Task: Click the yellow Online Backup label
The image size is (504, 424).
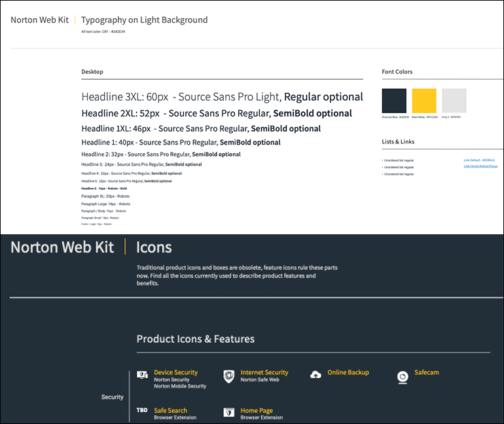Action: [x=348, y=372]
